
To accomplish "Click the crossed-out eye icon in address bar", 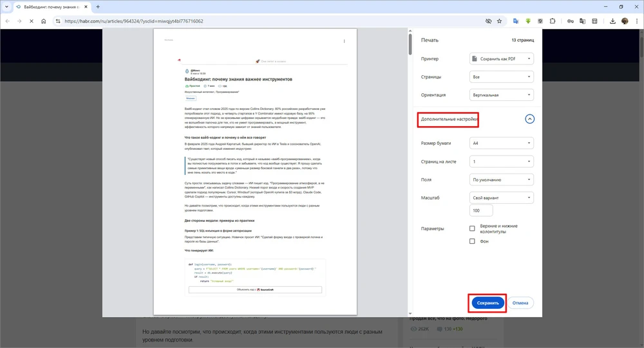I will pyautogui.click(x=488, y=21).
